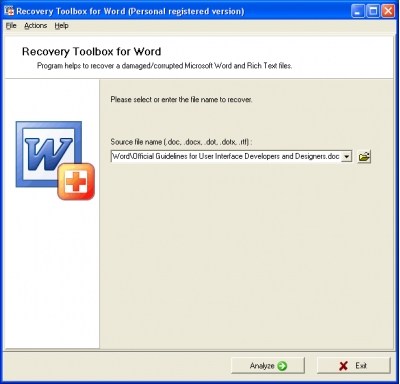Click the blue Word W logo
Screen dimensions: 400x384
coord(49,154)
